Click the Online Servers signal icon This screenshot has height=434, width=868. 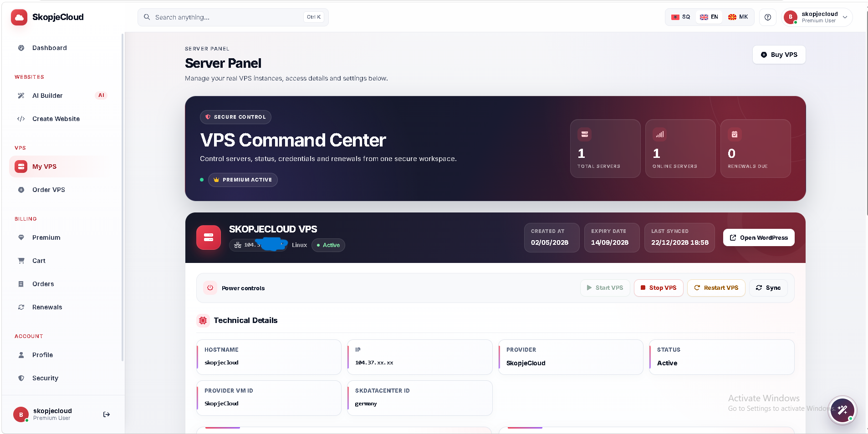click(x=660, y=134)
